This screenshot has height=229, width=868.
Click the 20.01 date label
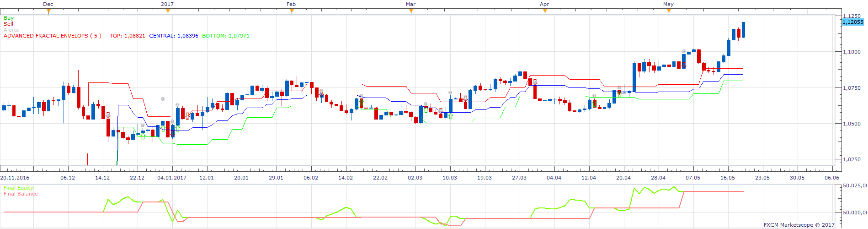(x=241, y=178)
